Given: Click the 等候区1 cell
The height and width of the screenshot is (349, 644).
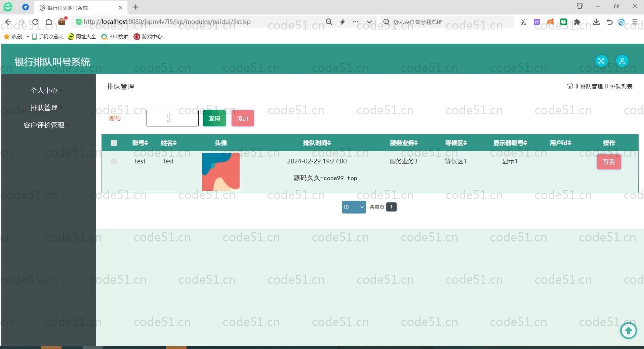Looking at the screenshot, I should point(456,161).
